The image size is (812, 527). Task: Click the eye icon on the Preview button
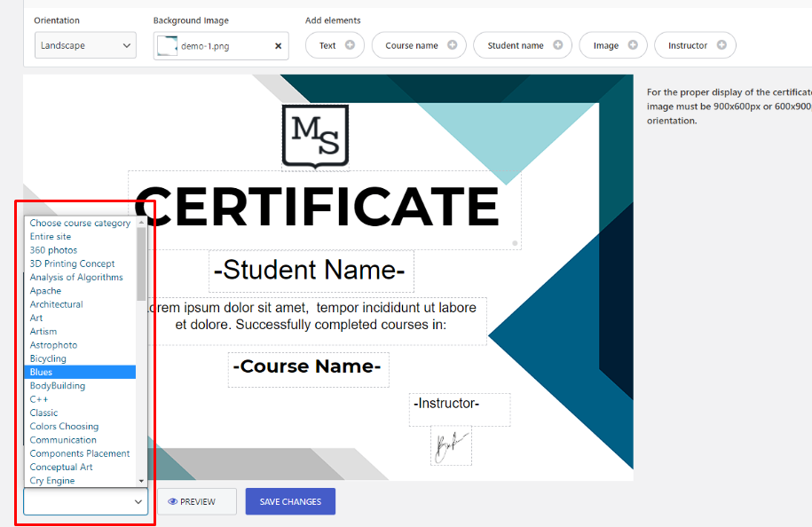(172, 501)
